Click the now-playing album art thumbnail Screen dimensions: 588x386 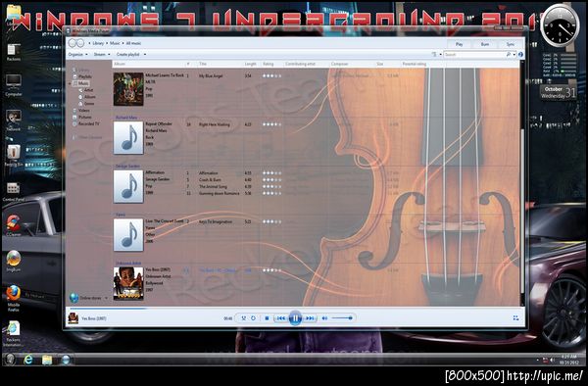[x=73, y=318]
